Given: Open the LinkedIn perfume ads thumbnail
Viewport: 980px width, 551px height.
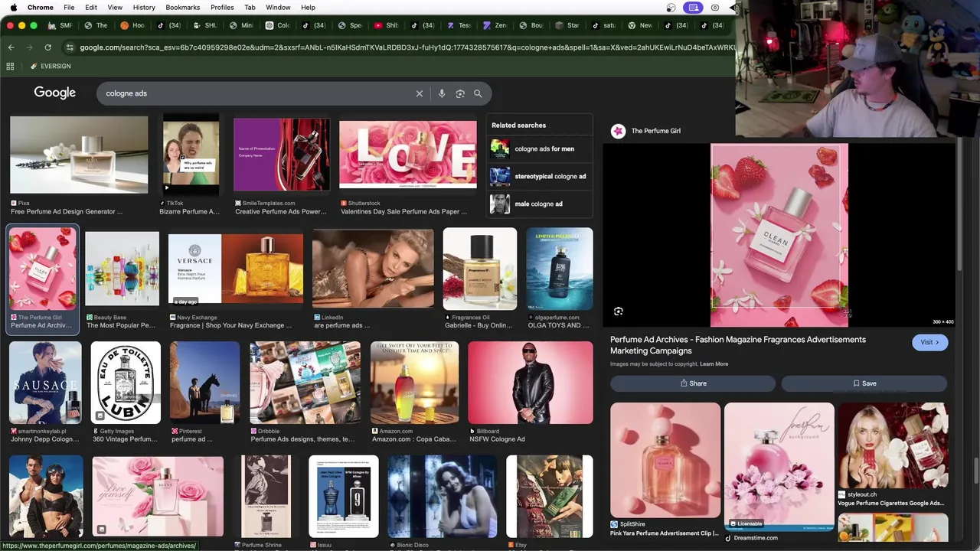Looking at the screenshot, I should [373, 269].
